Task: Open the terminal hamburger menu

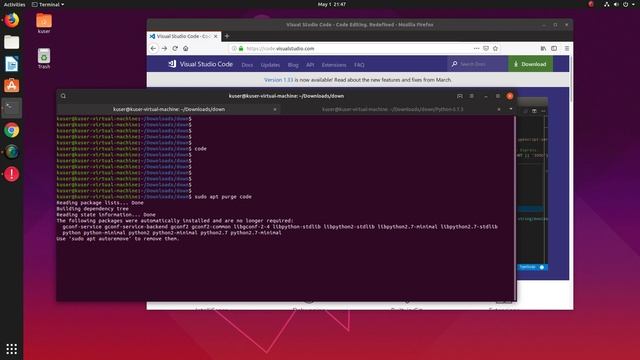Action: (471, 96)
